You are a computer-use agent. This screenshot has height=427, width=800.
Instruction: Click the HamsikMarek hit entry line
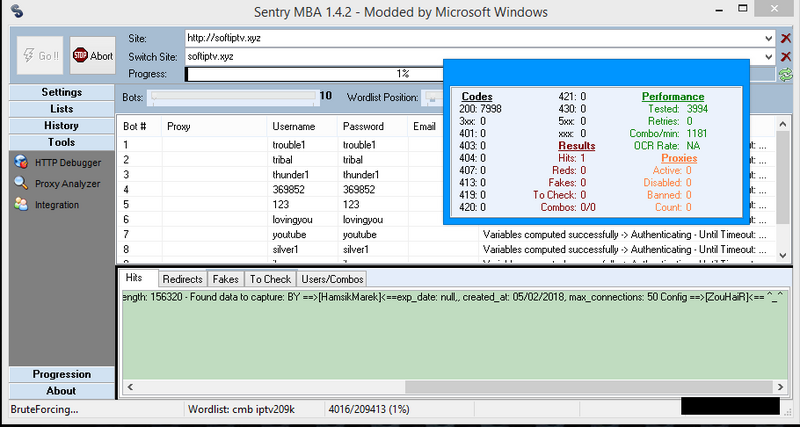click(454, 298)
